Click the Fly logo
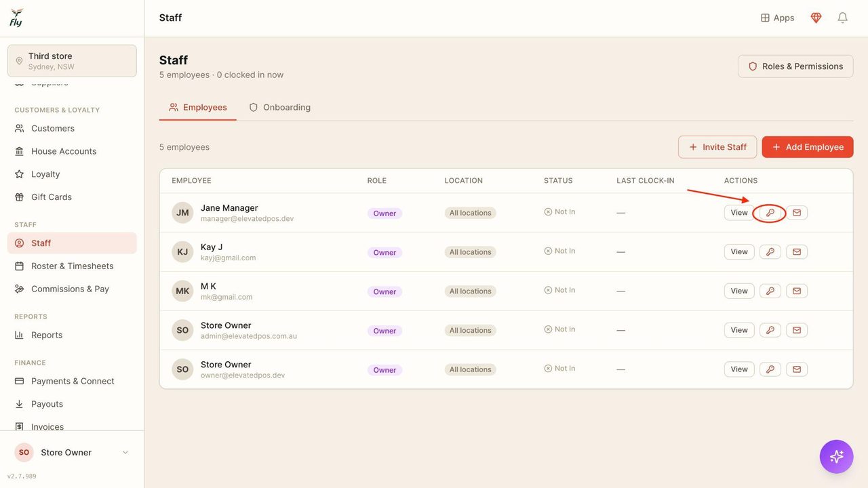The image size is (868, 488). 16,18
